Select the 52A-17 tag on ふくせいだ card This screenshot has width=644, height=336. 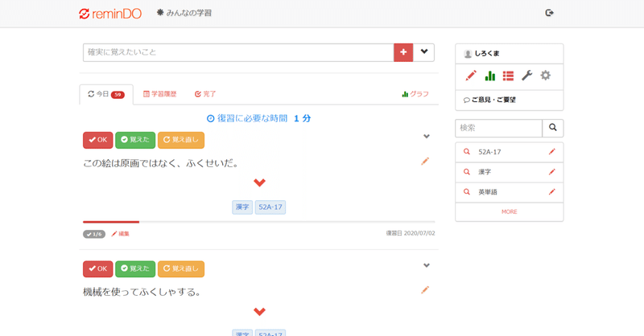(x=270, y=207)
